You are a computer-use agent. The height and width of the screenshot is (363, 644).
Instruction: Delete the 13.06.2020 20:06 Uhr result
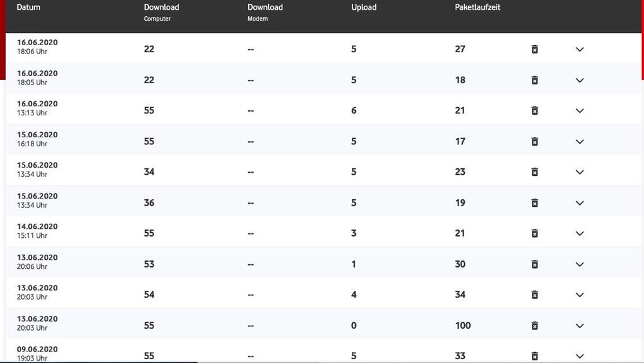click(x=534, y=264)
